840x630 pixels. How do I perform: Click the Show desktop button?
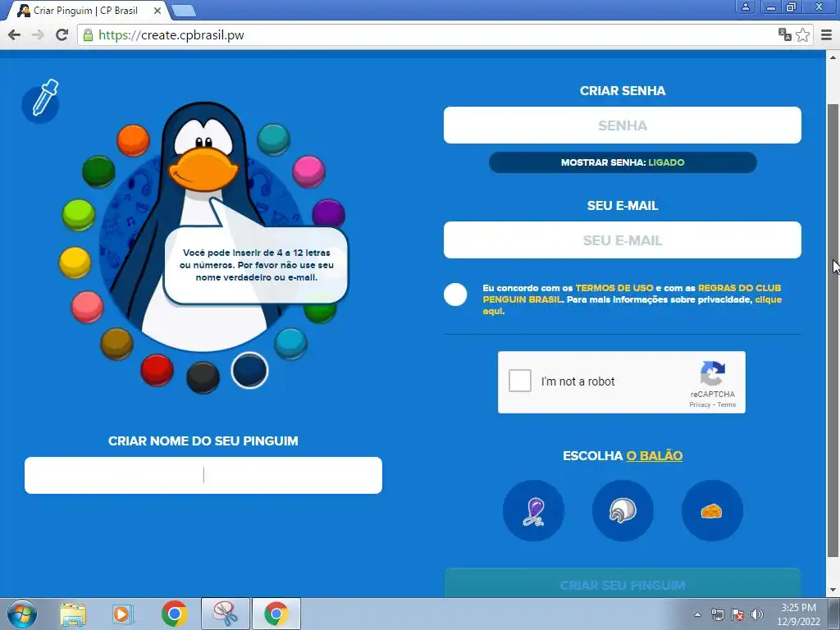[x=834, y=614]
